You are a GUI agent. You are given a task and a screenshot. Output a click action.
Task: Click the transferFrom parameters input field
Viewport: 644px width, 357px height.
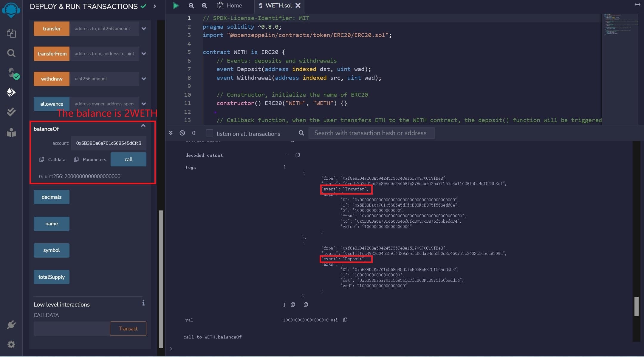(x=104, y=54)
